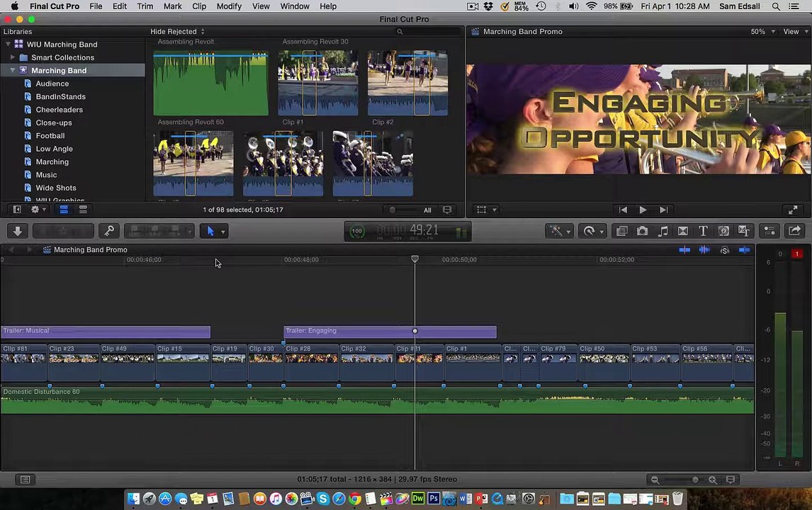This screenshot has width=812, height=510.
Task: Go to previous edit in viewer
Action: point(623,210)
